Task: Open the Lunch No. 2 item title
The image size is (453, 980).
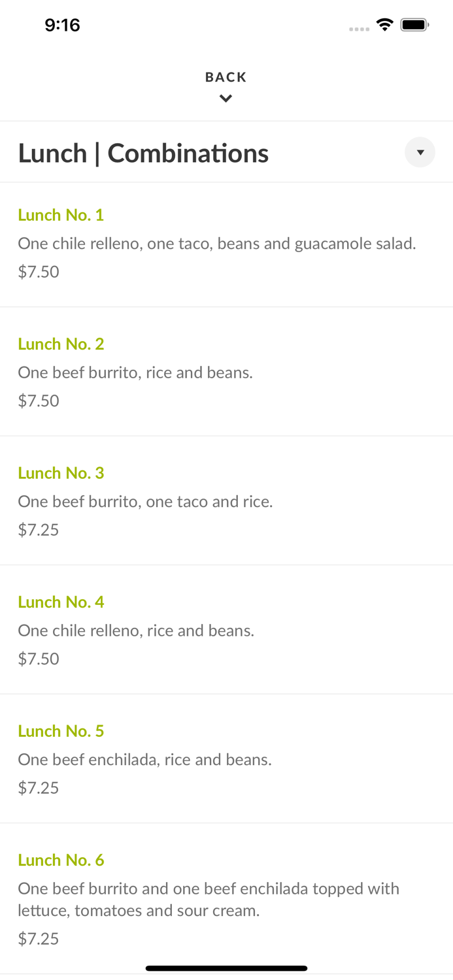Action: tap(61, 344)
